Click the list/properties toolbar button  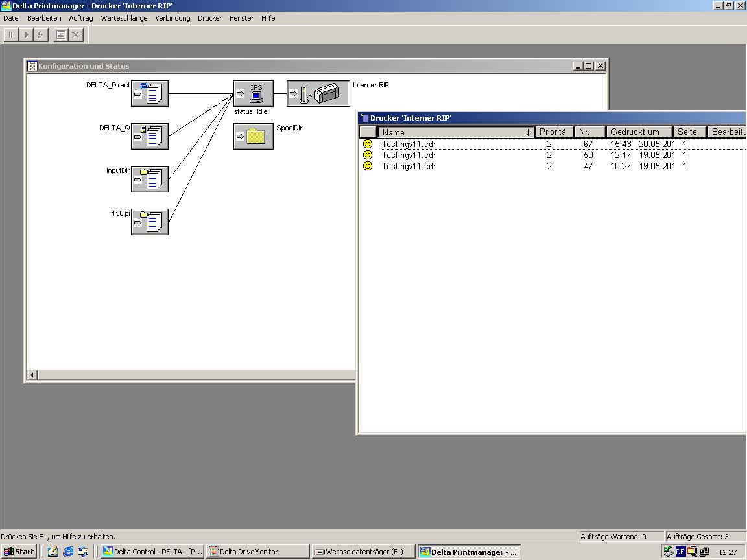pyautogui.click(x=61, y=35)
